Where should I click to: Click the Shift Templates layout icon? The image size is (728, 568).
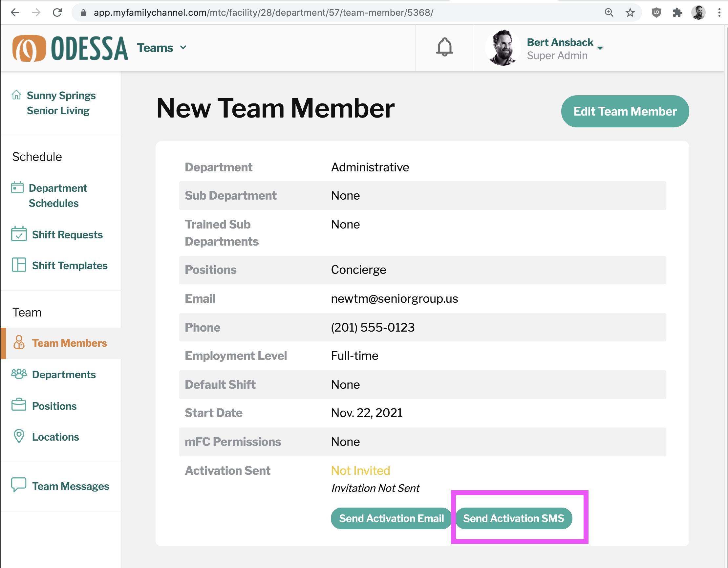click(19, 265)
